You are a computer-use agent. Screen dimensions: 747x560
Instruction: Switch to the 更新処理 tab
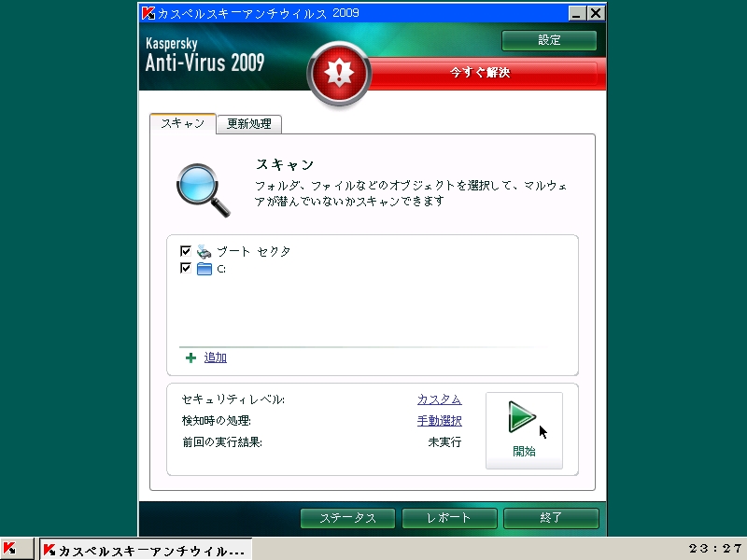(248, 124)
